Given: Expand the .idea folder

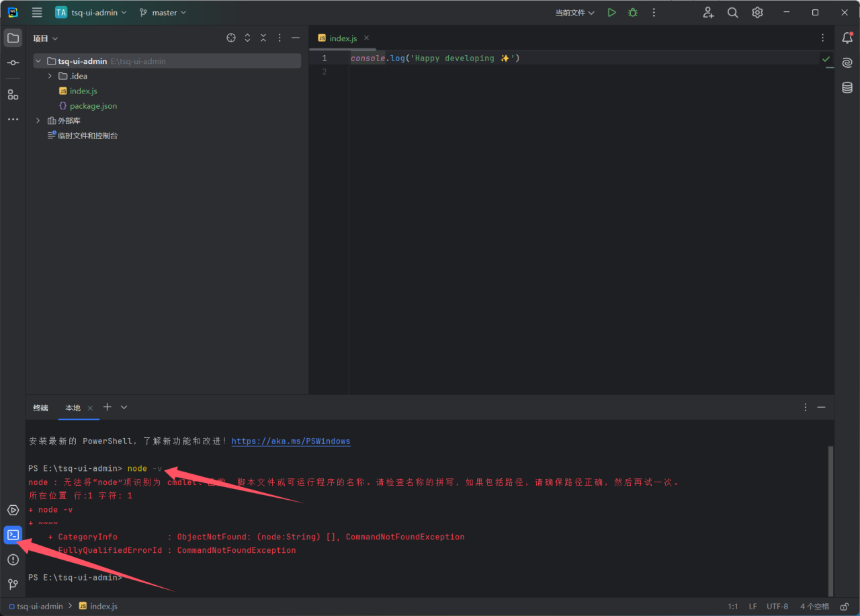Looking at the screenshot, I should pos(50,76).
